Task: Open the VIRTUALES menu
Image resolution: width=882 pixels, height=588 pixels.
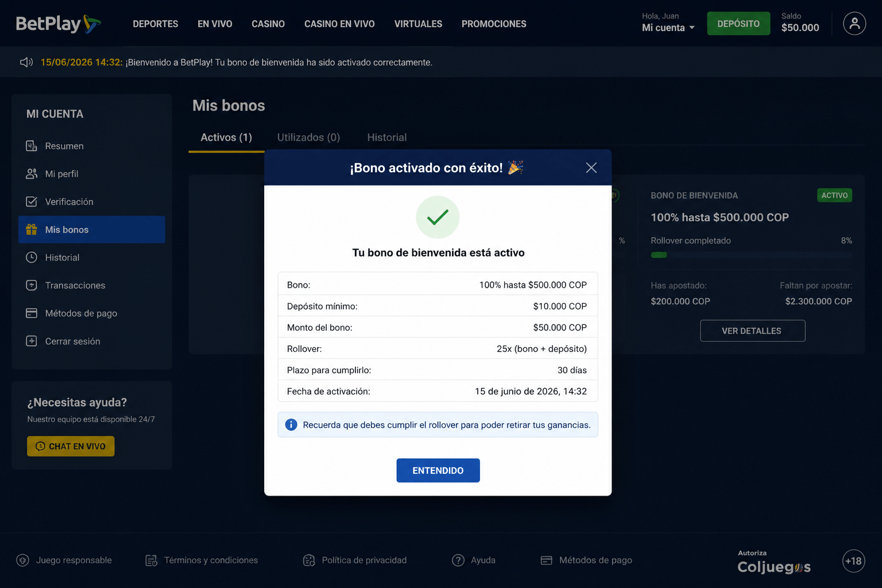Action: point(418,24)
